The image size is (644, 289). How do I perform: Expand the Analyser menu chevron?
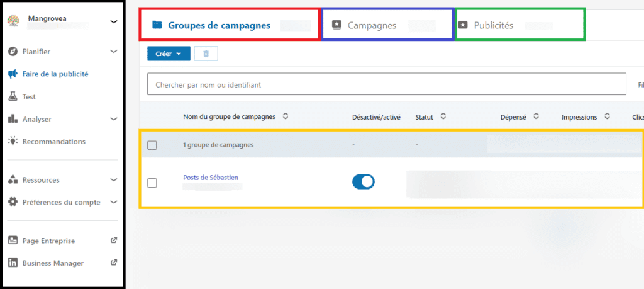[x=114, y=119]
